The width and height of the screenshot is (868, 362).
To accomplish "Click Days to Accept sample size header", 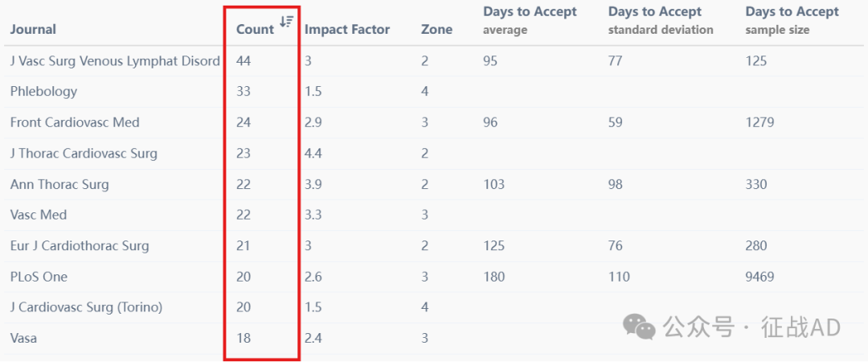I will tap(792, 20).
